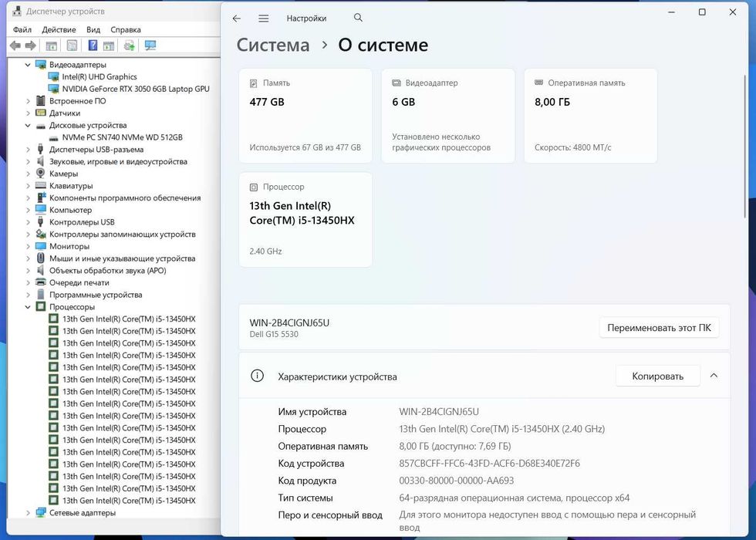Viewport: 756px width, 540px height.
Task: Collapse the Характеристики устройства section chevron
Action: [x=714, y=376]
